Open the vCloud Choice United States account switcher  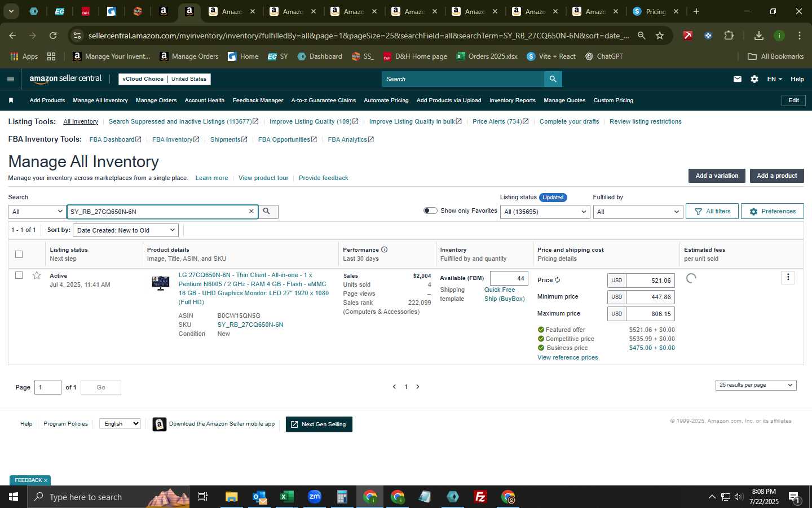(165, 79)
